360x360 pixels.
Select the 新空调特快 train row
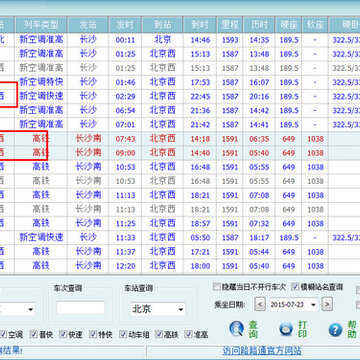180,82
